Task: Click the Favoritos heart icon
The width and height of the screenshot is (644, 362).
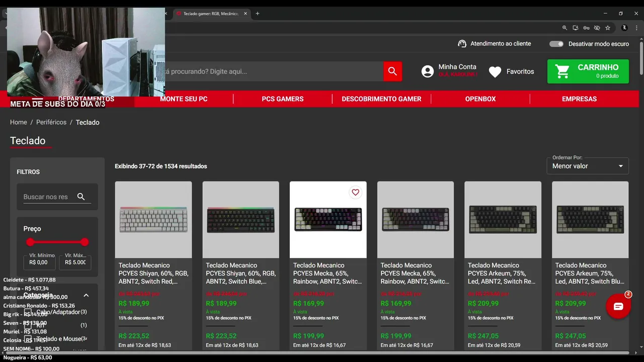Action: [495, 72]
